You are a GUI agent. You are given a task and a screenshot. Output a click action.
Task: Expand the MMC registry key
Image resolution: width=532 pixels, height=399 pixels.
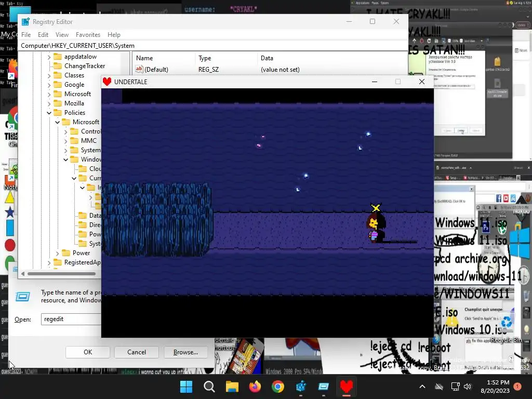[66, 141]
